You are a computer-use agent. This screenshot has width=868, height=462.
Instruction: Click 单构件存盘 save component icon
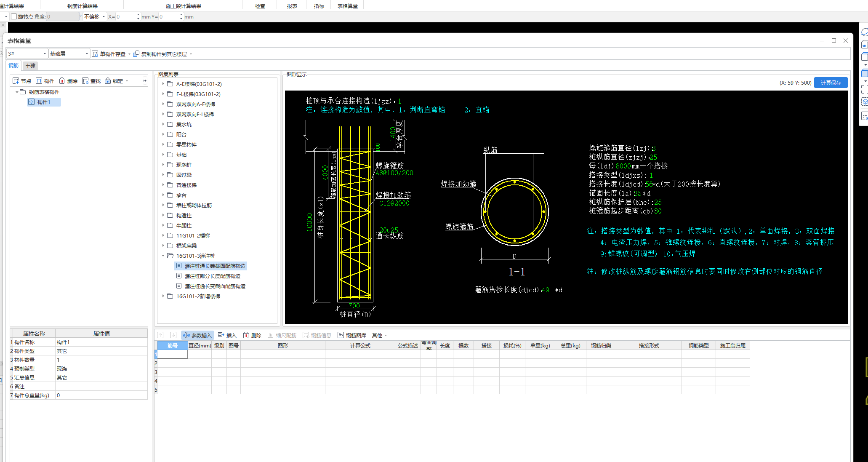coord(95,54)
